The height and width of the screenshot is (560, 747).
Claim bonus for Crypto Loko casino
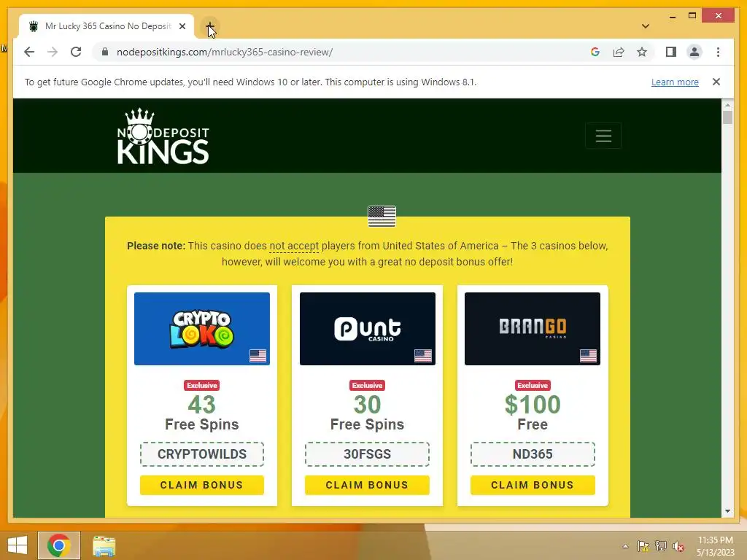(x=202, y=485)
